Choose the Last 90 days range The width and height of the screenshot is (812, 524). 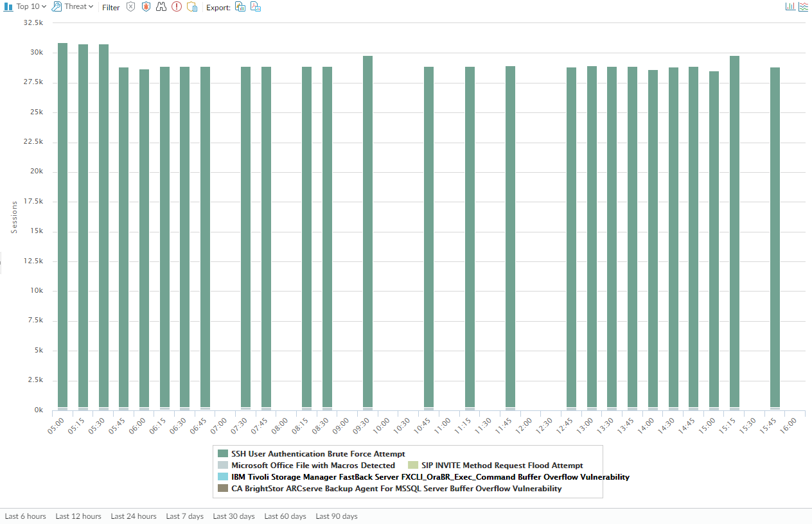point(337,516)
